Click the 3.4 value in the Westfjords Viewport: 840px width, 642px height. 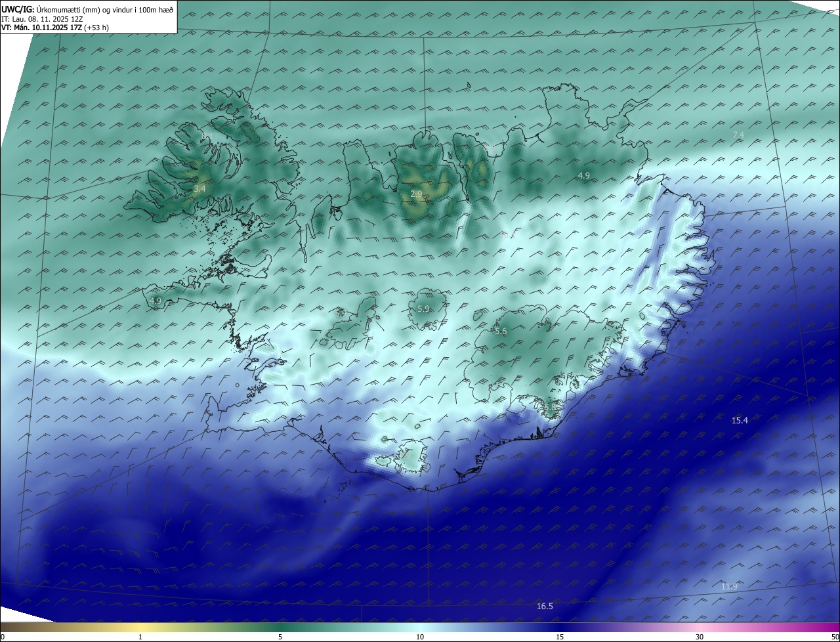tap(199, 188)
